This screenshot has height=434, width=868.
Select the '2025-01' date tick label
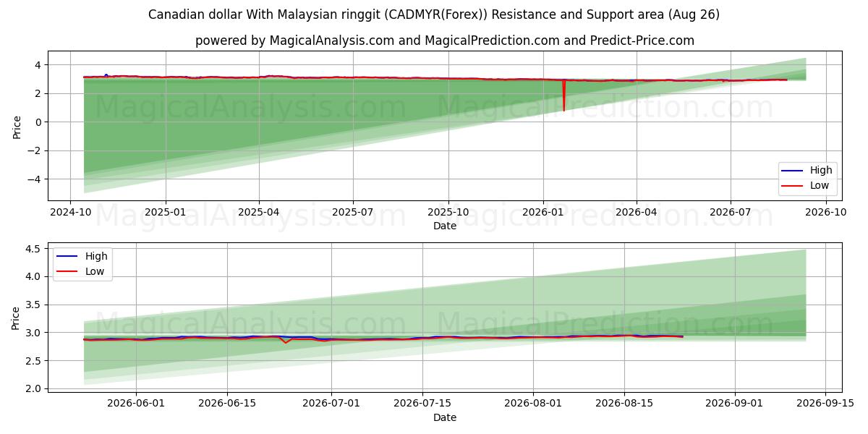click(166, 213)
